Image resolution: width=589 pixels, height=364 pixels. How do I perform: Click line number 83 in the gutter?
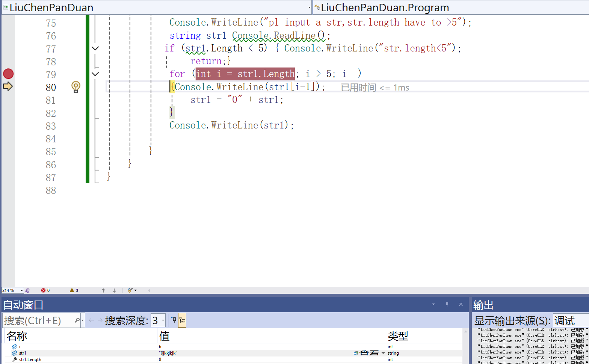point(51,126)
